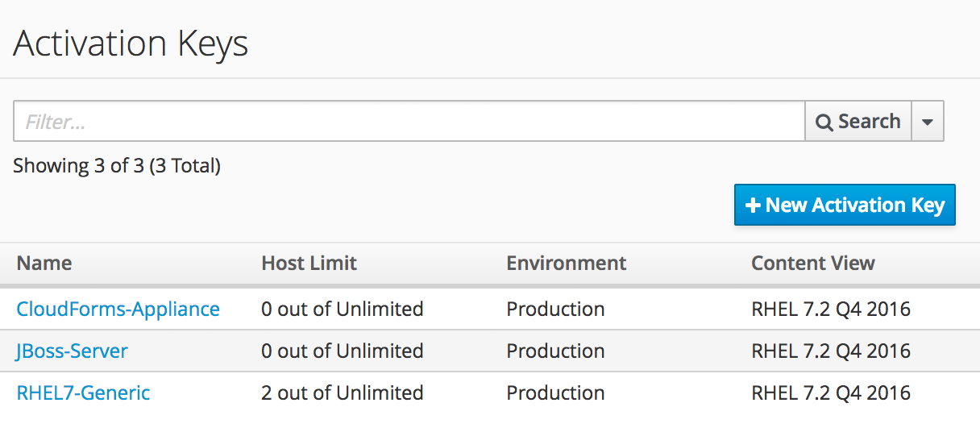Open the search options dropdown caret
Viewport: 980px width, 432px height.
pos(928,122)
